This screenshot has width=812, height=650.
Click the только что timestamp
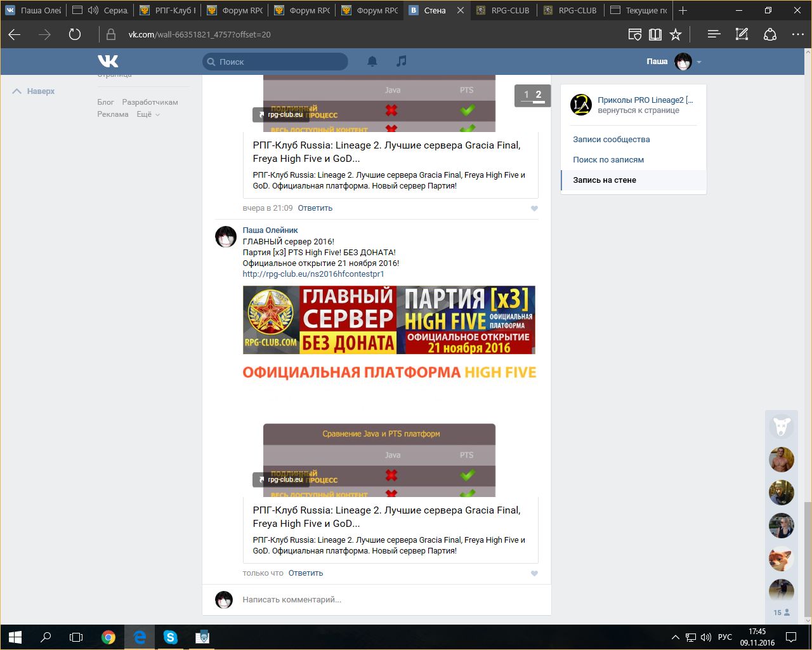tap(263, 573)
